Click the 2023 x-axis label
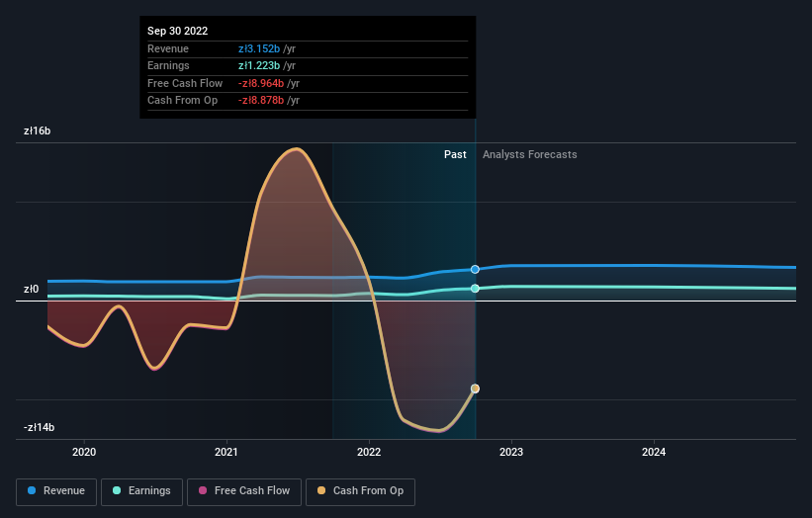Image resolution: width=812 pixels, height=518 pixels. (511, 452)
